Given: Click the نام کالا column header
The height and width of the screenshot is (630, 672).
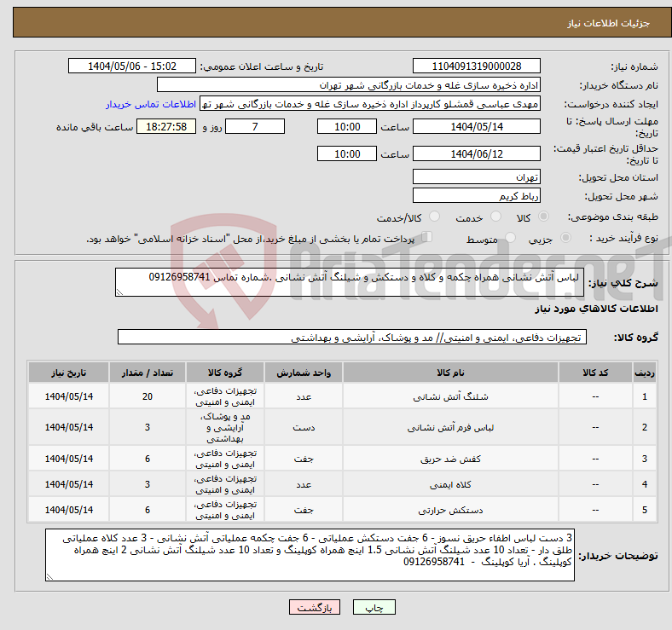Looking at the screenshot, I should [x=450, y=373].
